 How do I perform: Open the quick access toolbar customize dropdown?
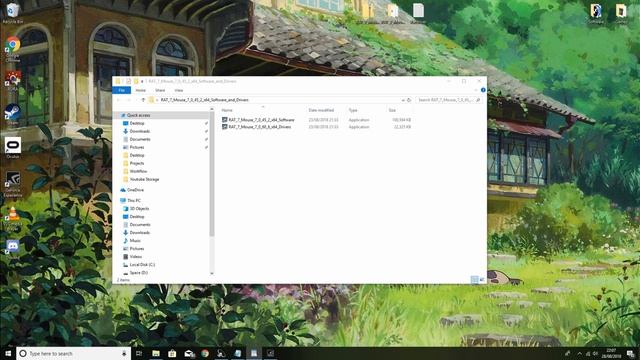coord(142,81)
